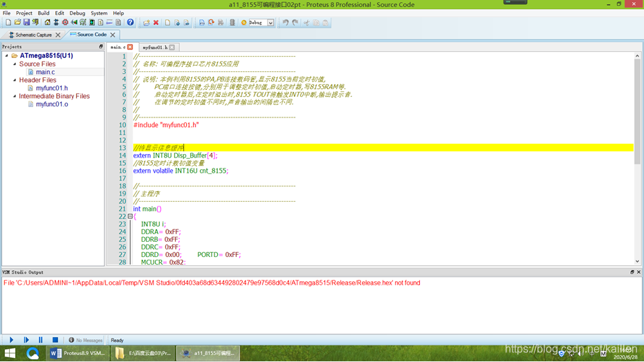Click the New Project toolbar icon
Screen dimensions: 644x362
[8, 23]
